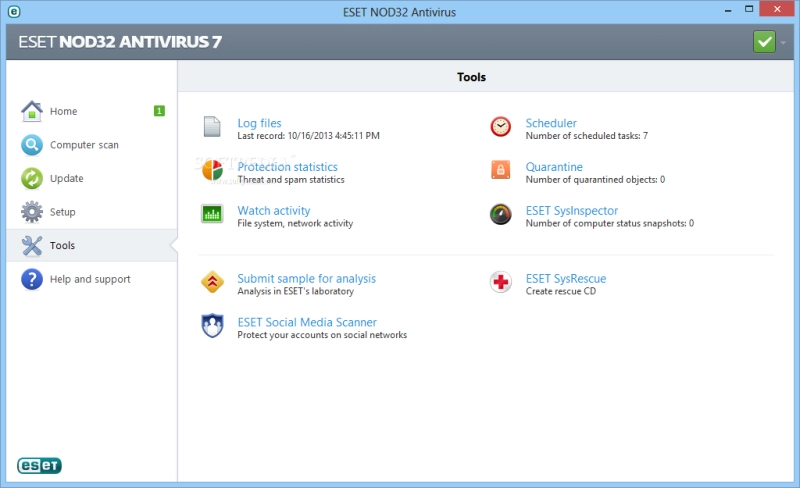Screen dimensions: 800x488
Task: Click the red Scheduler clock icon
Action: 501,127
